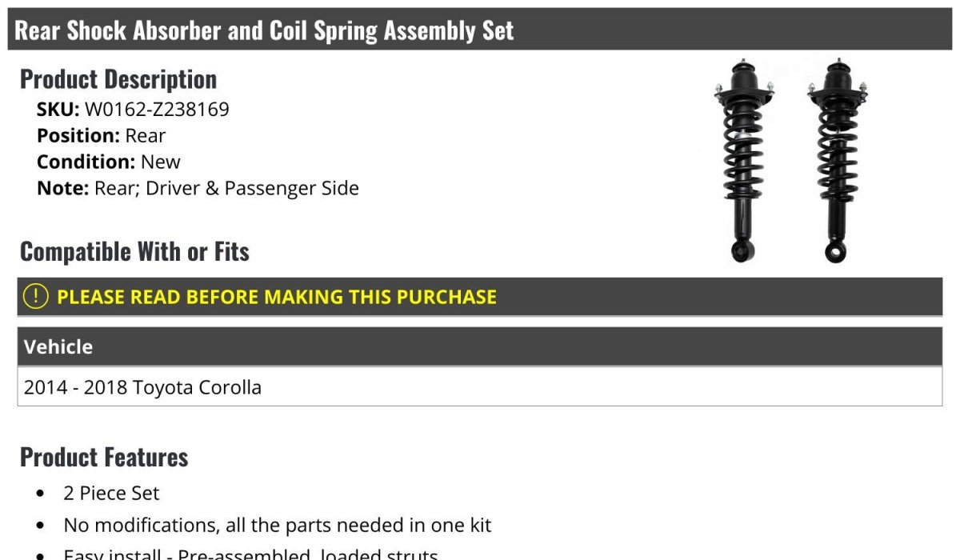Select the Vehicle table header
960x560 pixels.
480,346
